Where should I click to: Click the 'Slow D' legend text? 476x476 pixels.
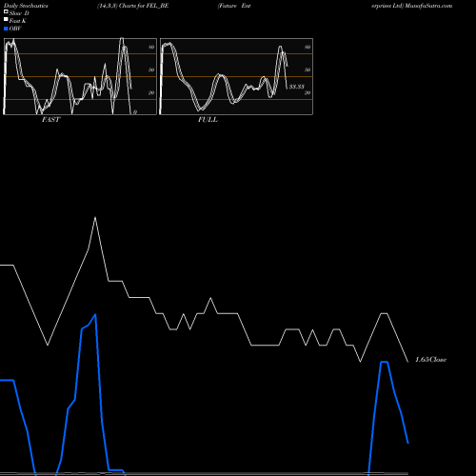tap(19, 13)
